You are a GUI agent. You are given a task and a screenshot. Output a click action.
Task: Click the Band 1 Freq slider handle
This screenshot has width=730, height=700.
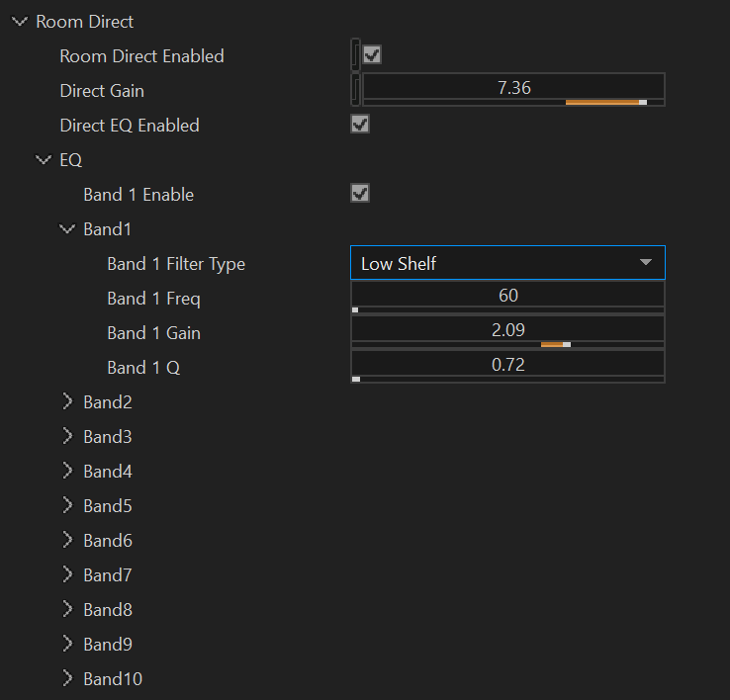[x=355, y=310]
